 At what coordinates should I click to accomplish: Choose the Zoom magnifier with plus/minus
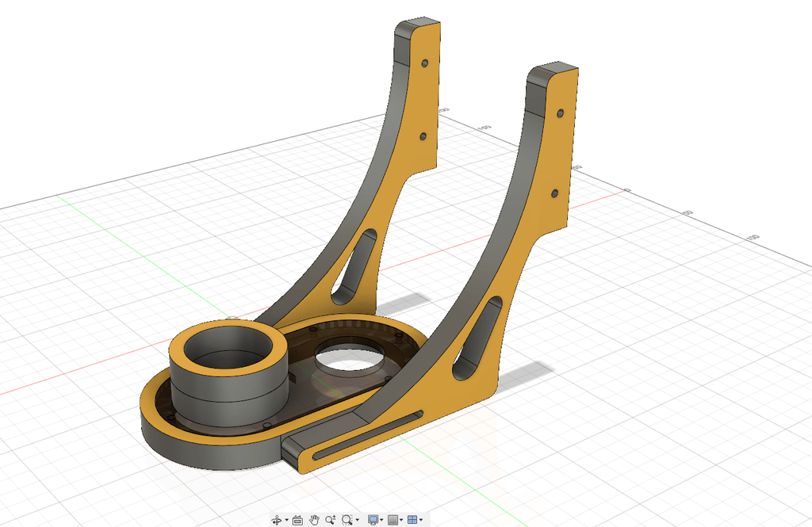coord(331,519)
